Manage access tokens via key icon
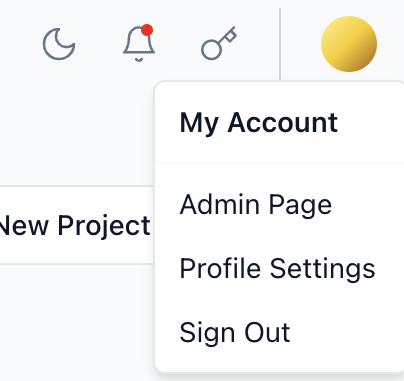 coord(219,43)
